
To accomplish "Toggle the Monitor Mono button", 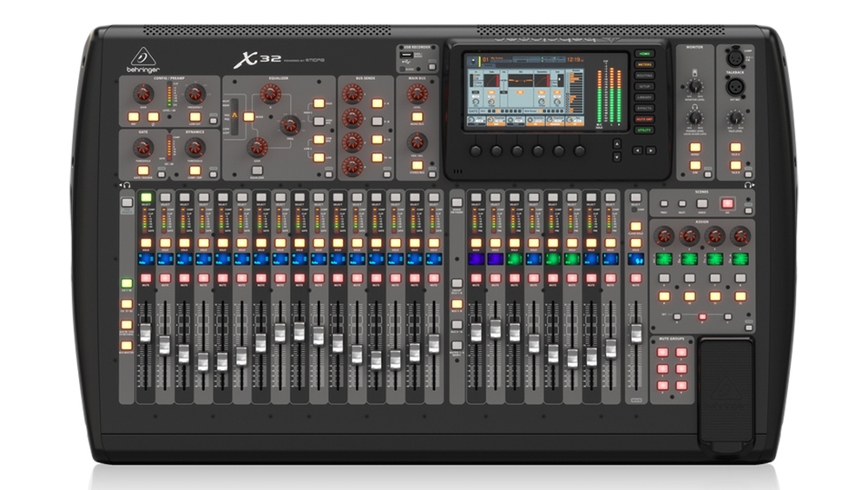I will pos(694,148).
